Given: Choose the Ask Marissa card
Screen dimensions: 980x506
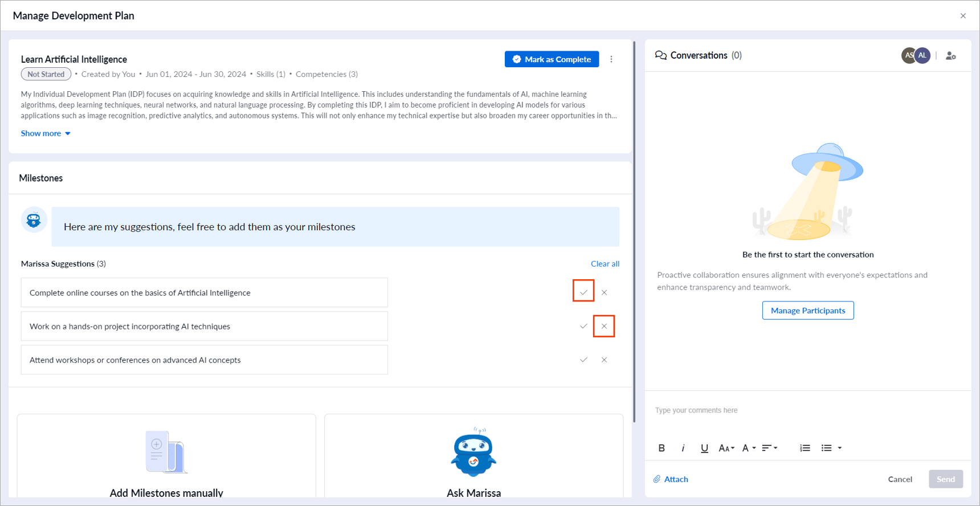Looking at the screenshot, I should 473,456.
